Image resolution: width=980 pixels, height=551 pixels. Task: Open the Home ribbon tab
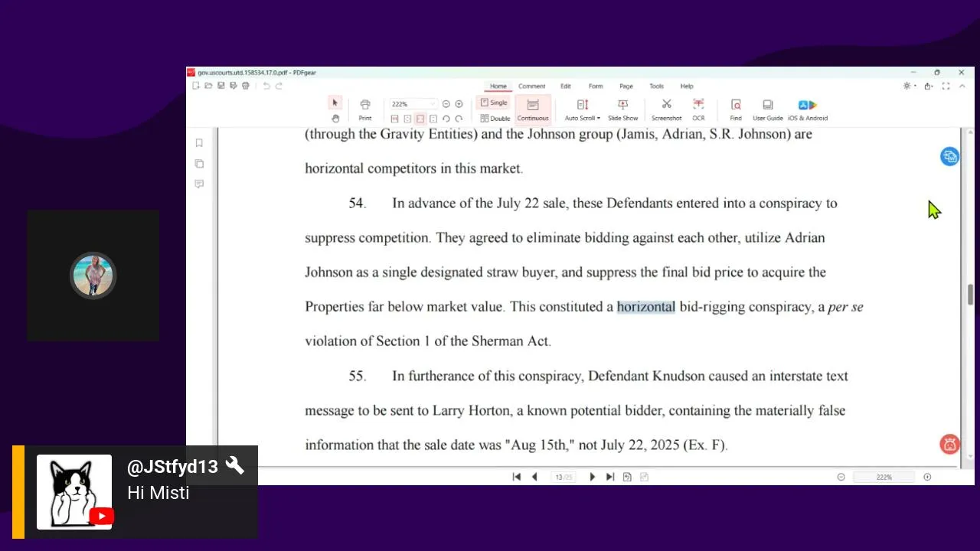(498, 86)
